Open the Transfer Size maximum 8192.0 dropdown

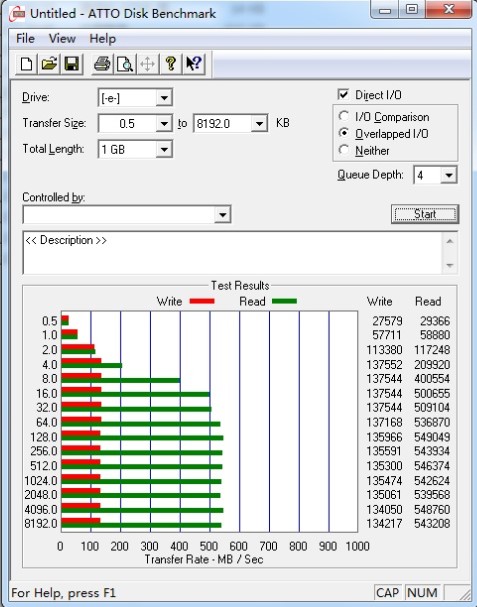point(259,123)
